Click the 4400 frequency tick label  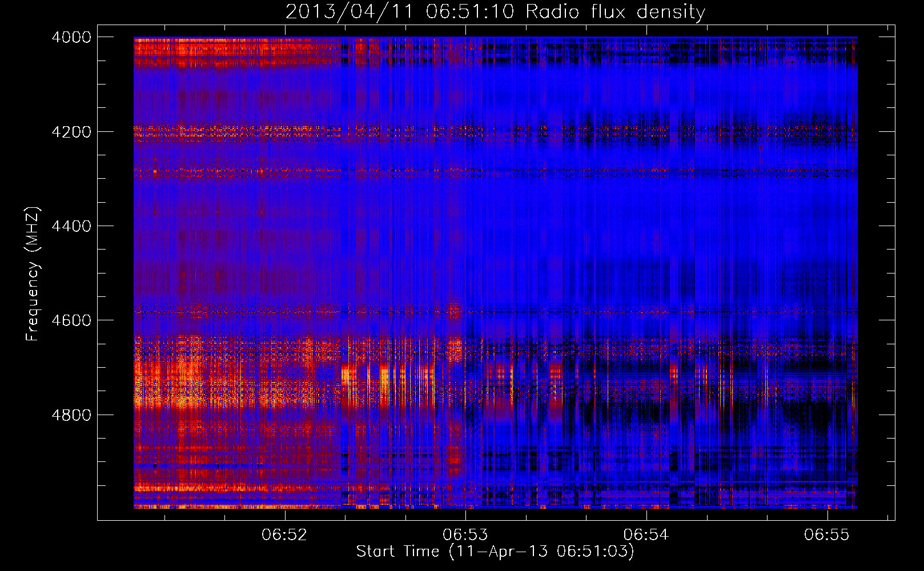pos(71,226)
